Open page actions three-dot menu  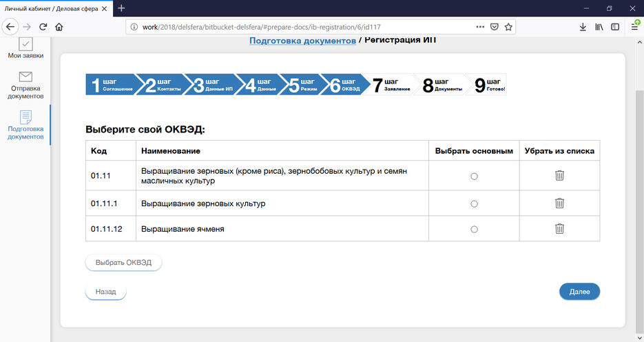point(480,27)
